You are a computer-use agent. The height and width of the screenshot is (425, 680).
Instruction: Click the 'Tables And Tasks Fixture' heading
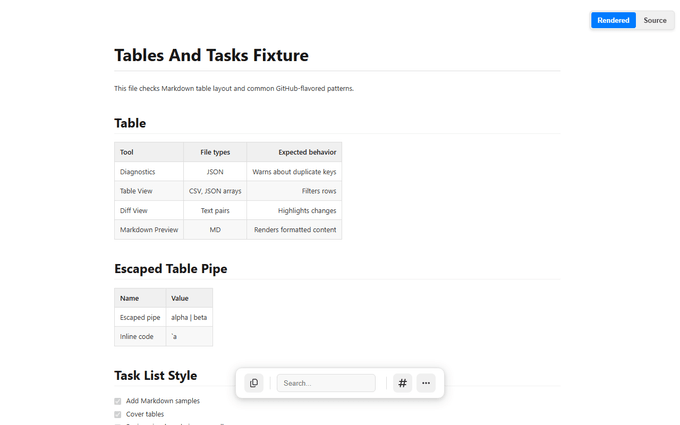(x=211, y=56)
